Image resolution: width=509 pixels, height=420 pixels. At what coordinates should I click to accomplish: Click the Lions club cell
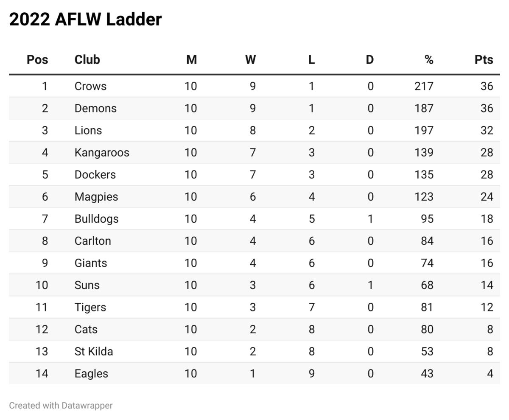pyautogui.click(x=88, y=131)
